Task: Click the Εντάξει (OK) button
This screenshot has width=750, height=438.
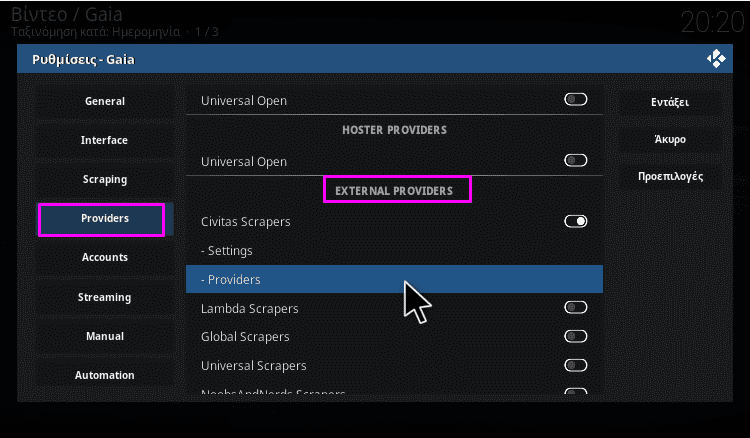Action: [x=670, y=102]
